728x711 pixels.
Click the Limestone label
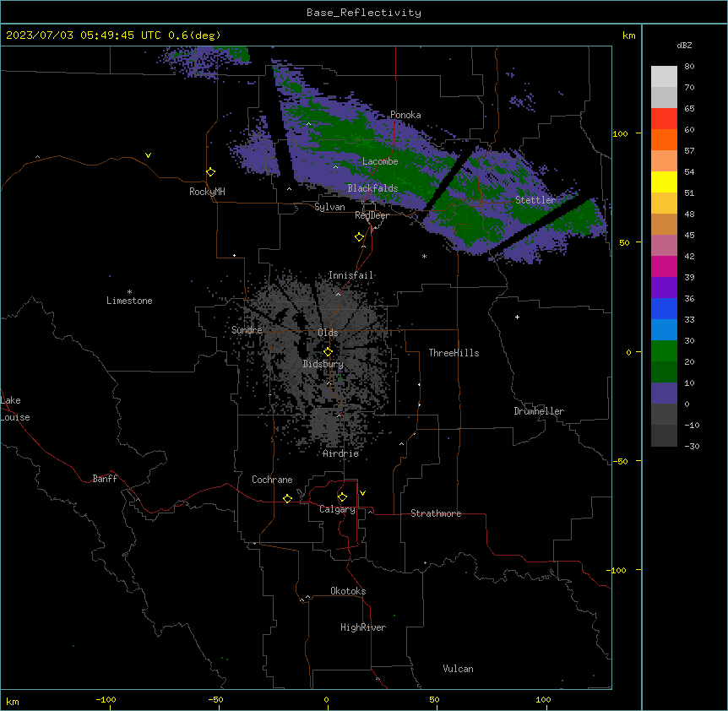(x=129, y=301)
